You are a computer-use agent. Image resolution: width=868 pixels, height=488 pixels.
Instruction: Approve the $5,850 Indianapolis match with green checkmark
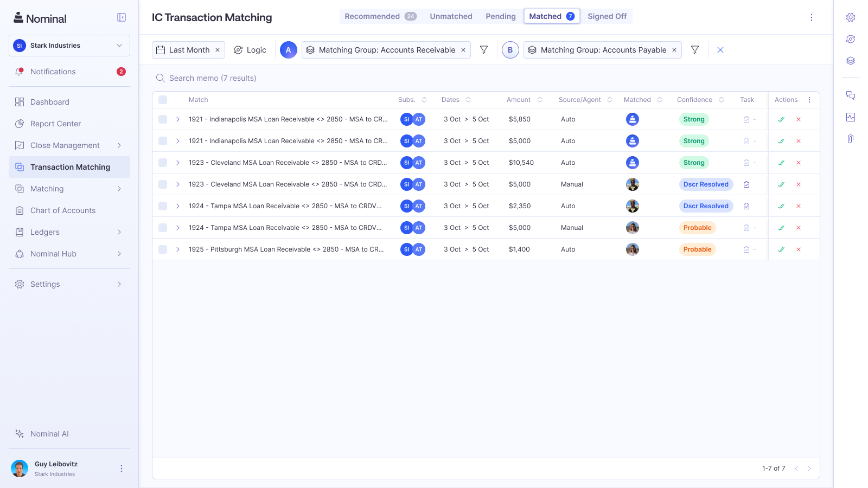click(x=782, y=119)
